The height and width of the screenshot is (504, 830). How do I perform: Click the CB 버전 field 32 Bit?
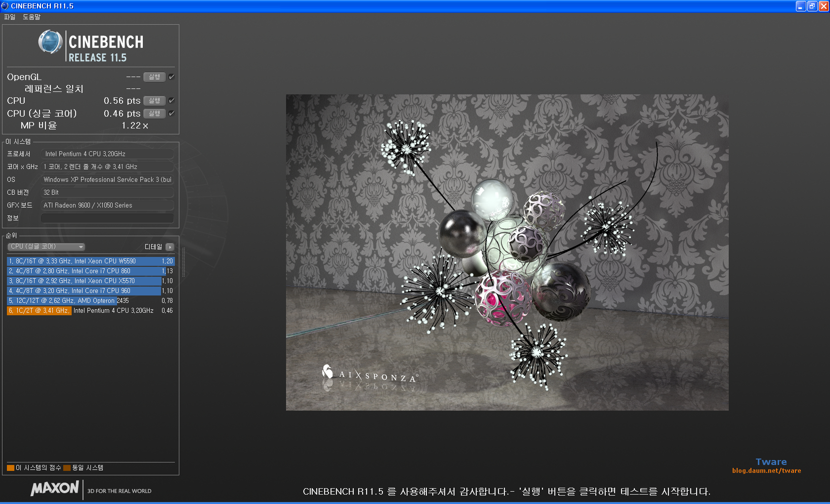(x=107, y=192)
